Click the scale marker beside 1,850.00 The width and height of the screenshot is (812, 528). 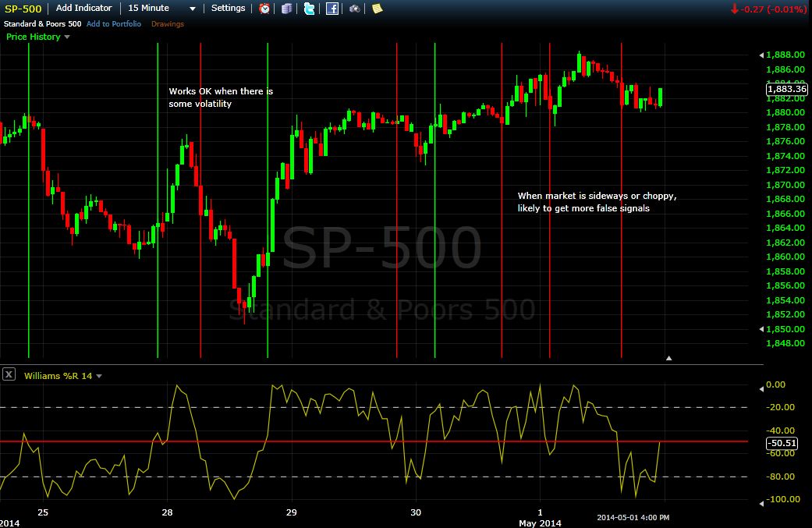click(x=761, y=329)
